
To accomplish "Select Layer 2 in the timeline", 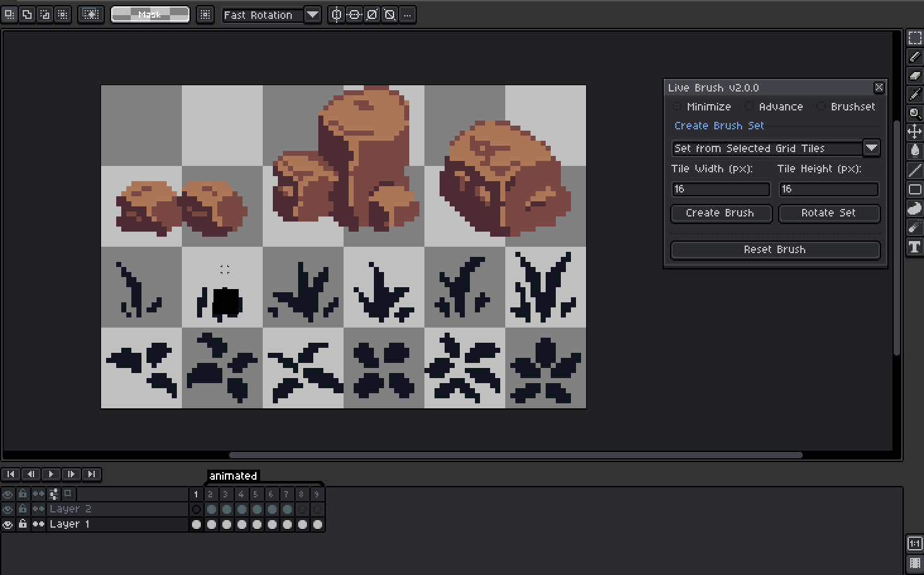I will pos(70,509).
